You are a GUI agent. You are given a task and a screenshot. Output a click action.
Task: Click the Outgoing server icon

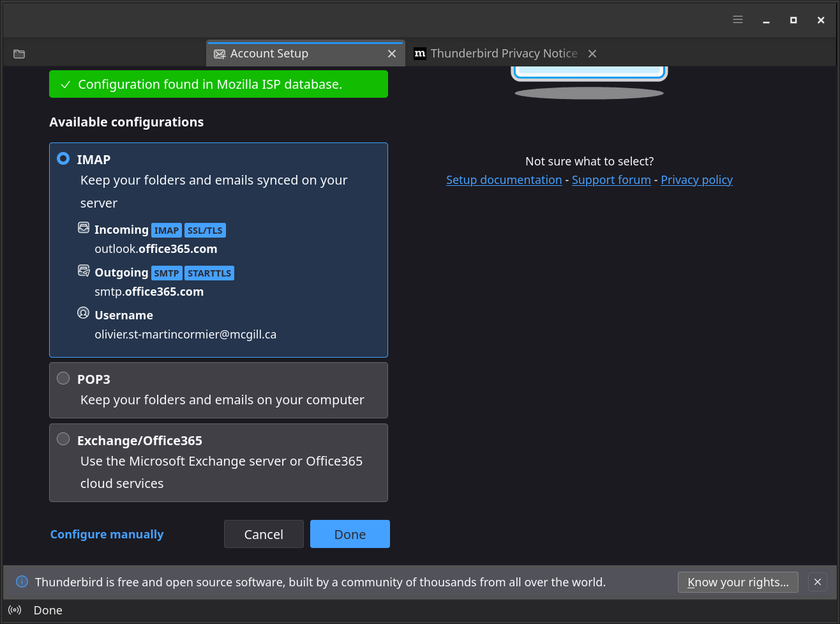(84, 271)
